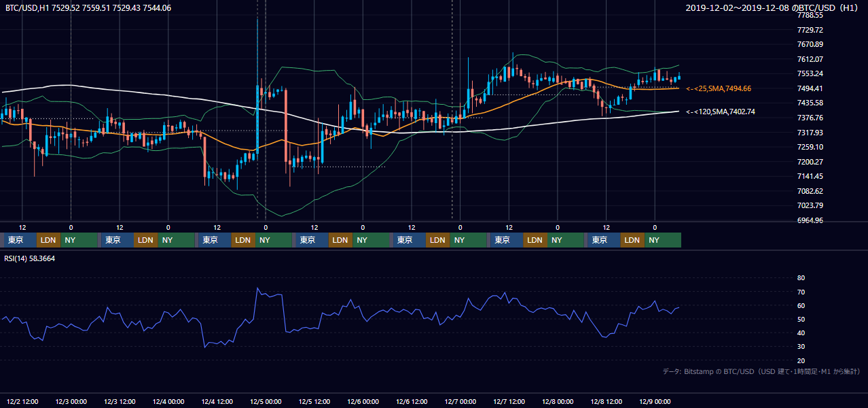Click the 12/4 12:00 date label
868x408 pixels.
217,401
